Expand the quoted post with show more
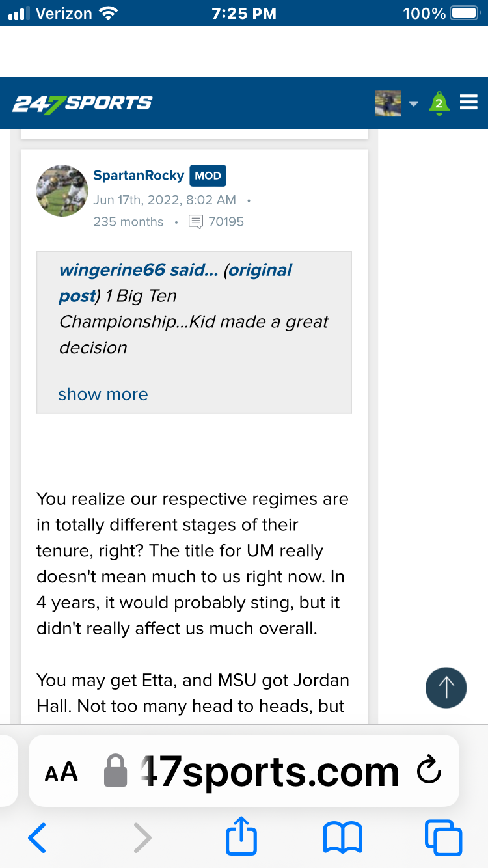 tap(103, 394)
